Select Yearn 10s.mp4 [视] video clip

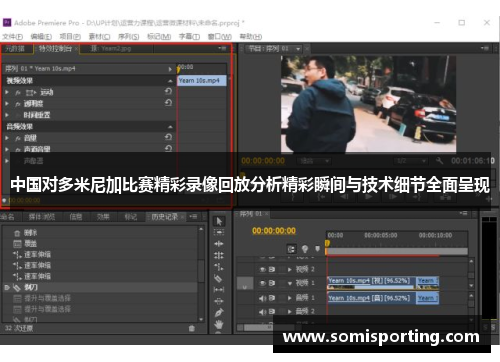tap(372, 283)
